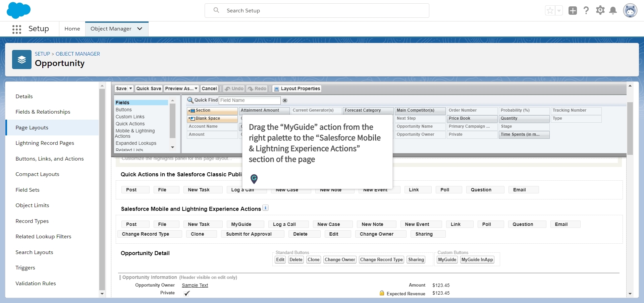Click the Blank Space palette item

pos(212,118)
